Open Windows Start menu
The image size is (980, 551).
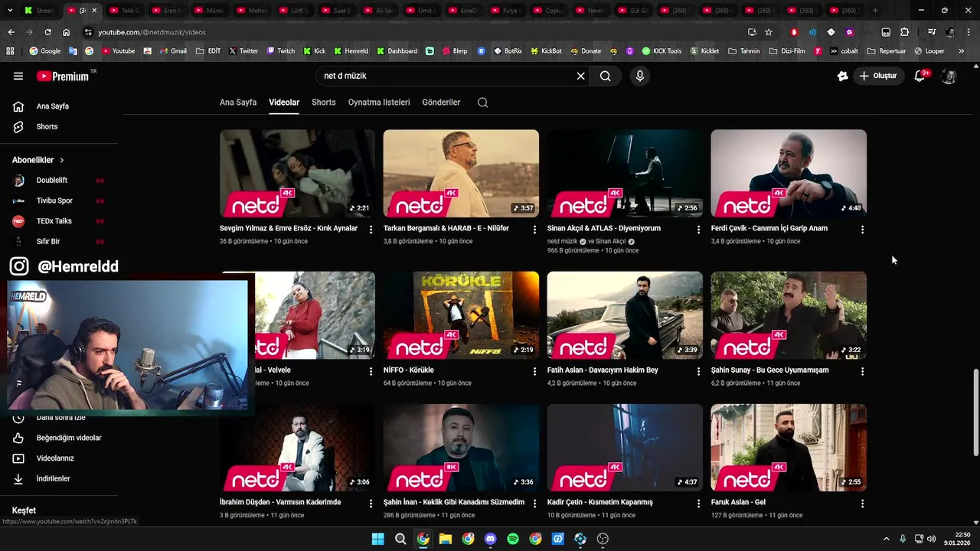(377, 539)
